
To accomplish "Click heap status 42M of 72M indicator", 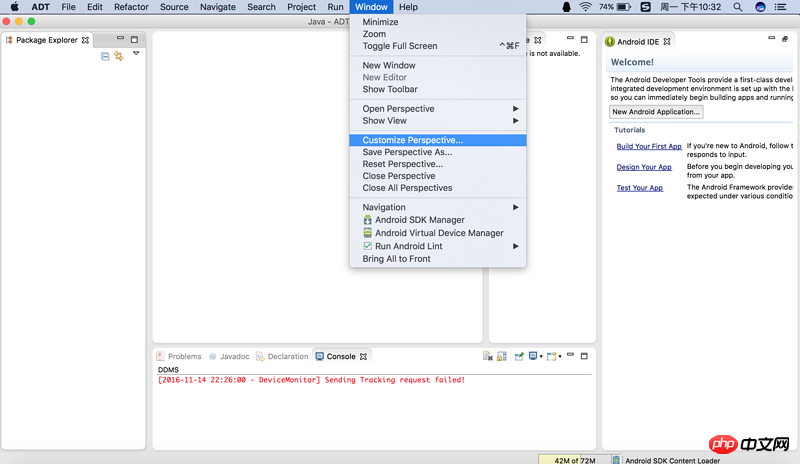I will click(x=574, y=460).
